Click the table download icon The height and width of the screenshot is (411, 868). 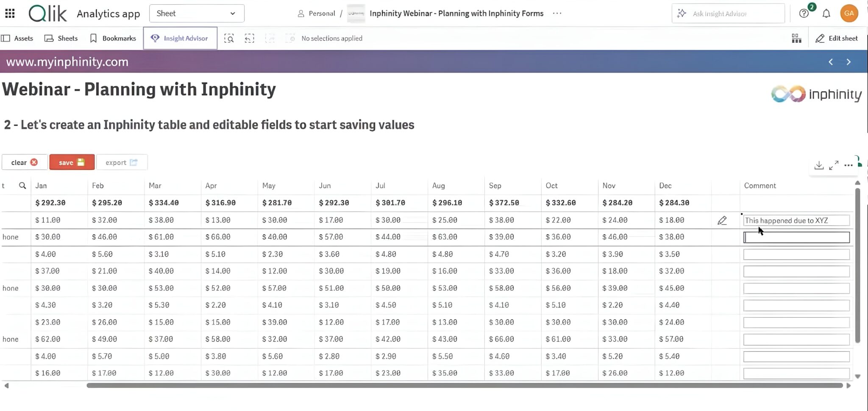[819, 165]
